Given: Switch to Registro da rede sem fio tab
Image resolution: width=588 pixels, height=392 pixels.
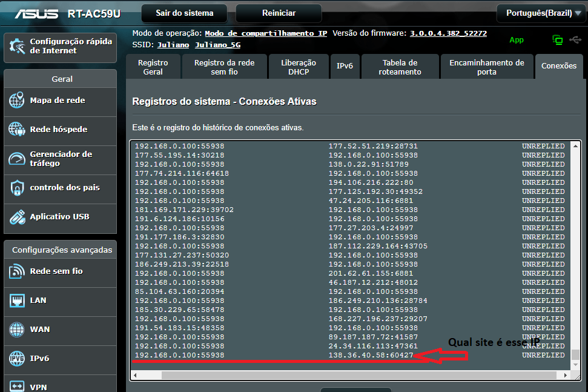Looking at the screenshot, I should [224, 67].
